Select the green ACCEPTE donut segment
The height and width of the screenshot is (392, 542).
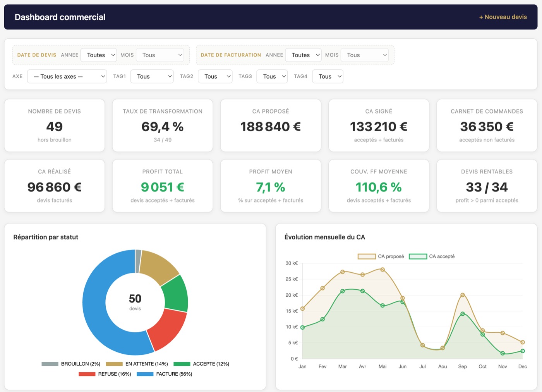tap(175, 295)
